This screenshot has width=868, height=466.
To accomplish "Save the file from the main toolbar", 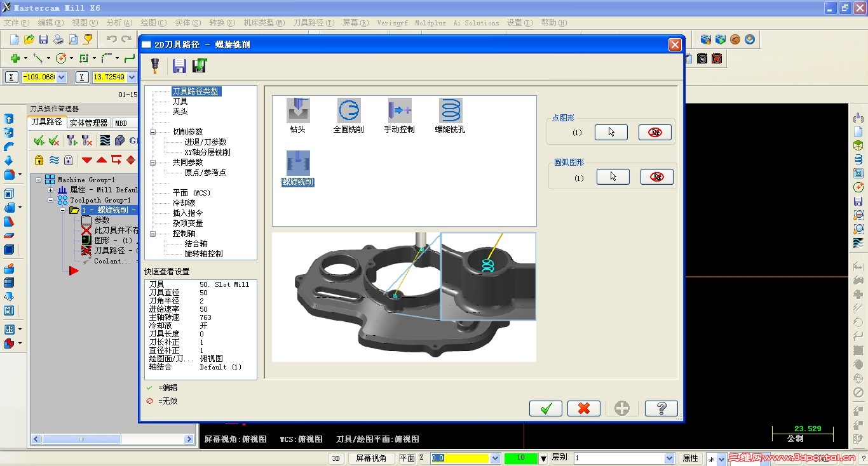I will tap(43, 39).
